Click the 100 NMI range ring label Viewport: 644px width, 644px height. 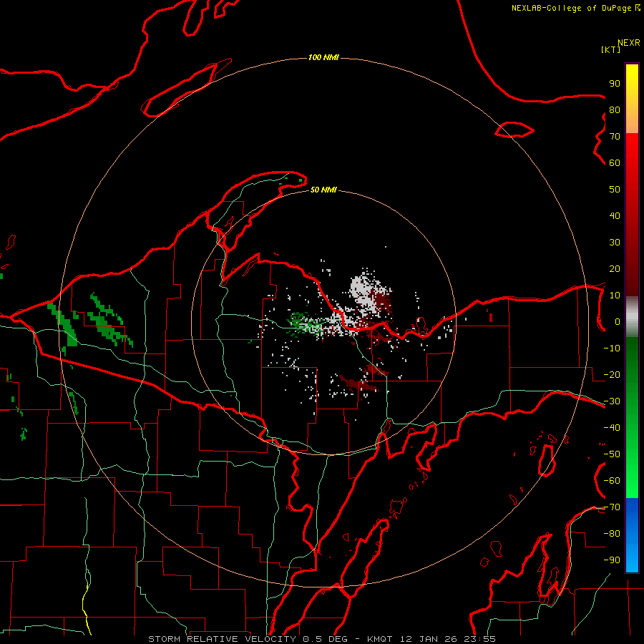(323, 57)
